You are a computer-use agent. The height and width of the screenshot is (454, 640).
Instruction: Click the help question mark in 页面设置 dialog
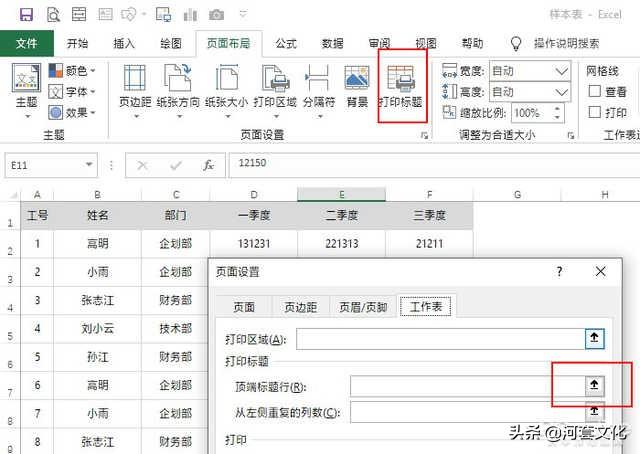click(559, 271)
